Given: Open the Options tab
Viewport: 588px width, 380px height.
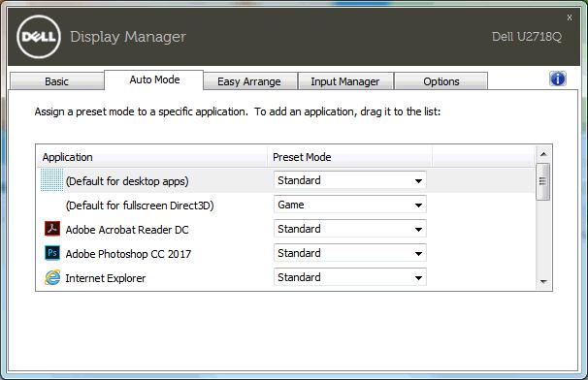Looking at the screenshot, I should [x=441, y=81].
